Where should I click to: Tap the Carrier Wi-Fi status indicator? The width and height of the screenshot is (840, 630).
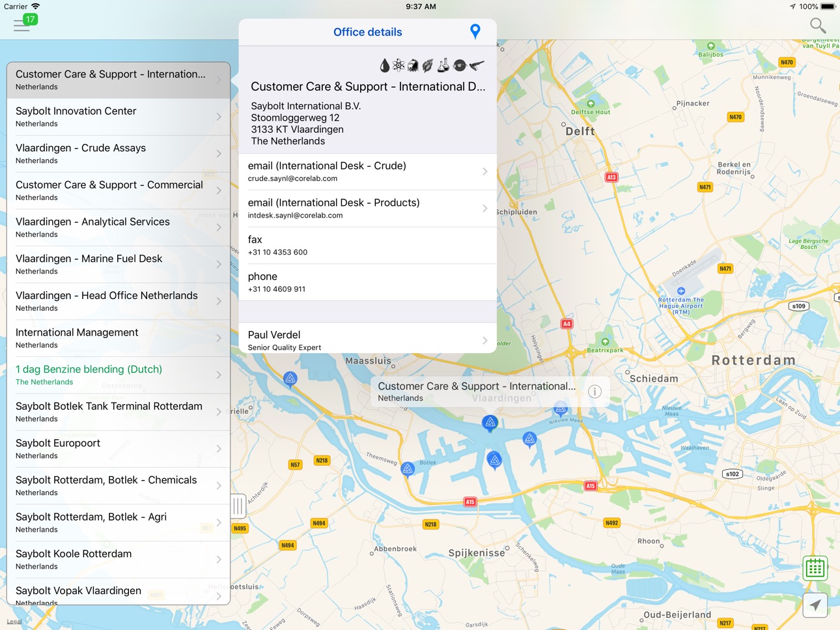coord(21,7)
